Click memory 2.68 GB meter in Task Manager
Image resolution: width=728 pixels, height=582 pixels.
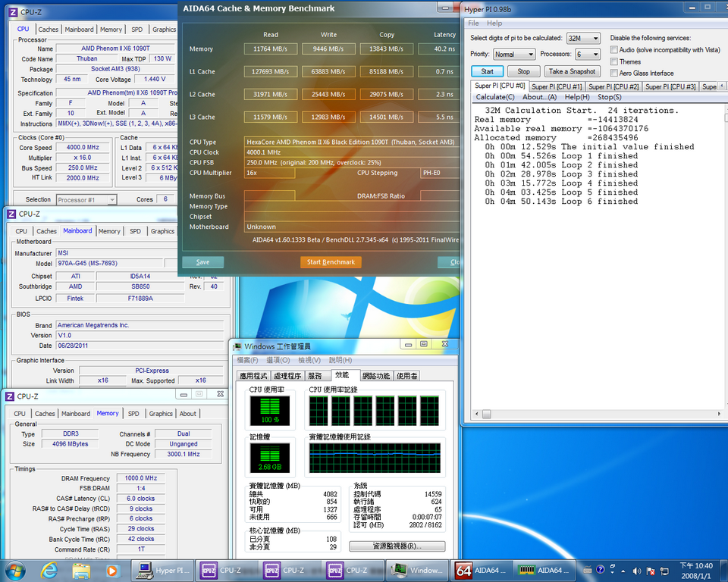pyautogui.click(x=270, y=458)
